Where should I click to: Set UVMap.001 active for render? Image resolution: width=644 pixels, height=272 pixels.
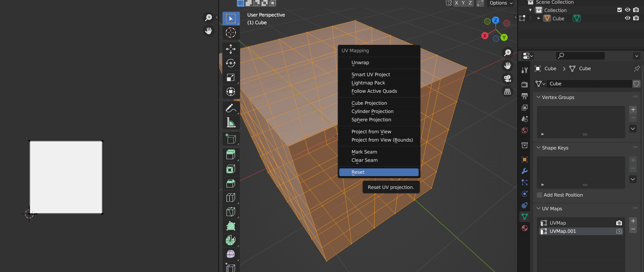pos(619,231)
